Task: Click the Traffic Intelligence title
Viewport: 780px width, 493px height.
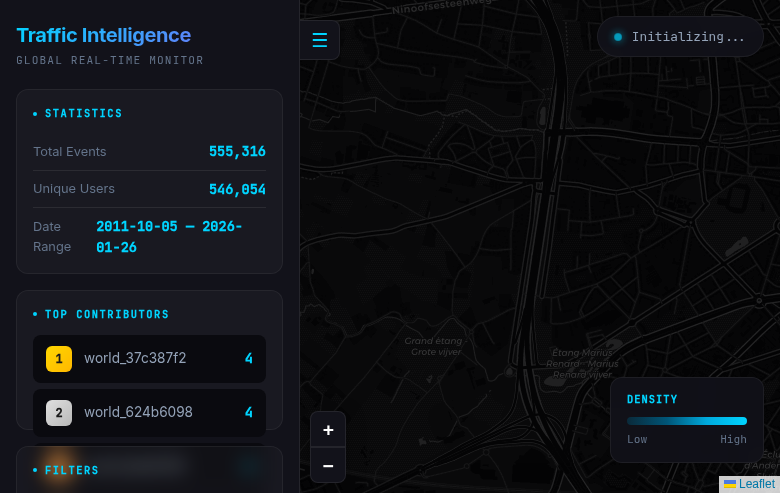Action: click(x=103, y=35)
